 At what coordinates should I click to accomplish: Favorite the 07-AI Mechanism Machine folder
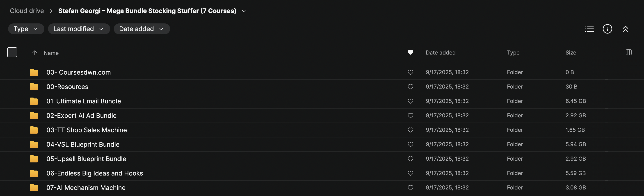pos(410,187)
